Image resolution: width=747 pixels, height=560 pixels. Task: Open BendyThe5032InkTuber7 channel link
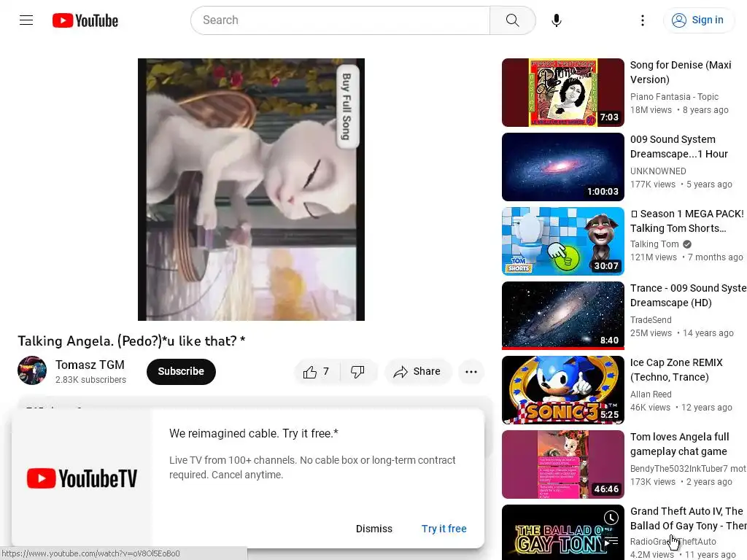coord(688,469)
